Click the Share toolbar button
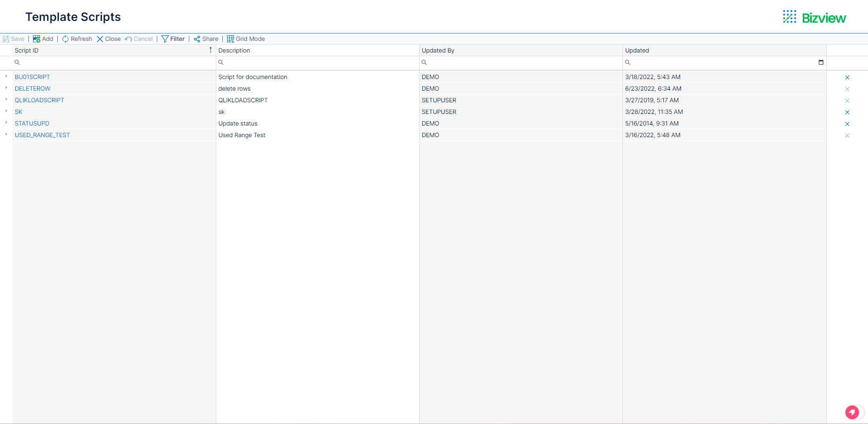 [x=206, y=39]
